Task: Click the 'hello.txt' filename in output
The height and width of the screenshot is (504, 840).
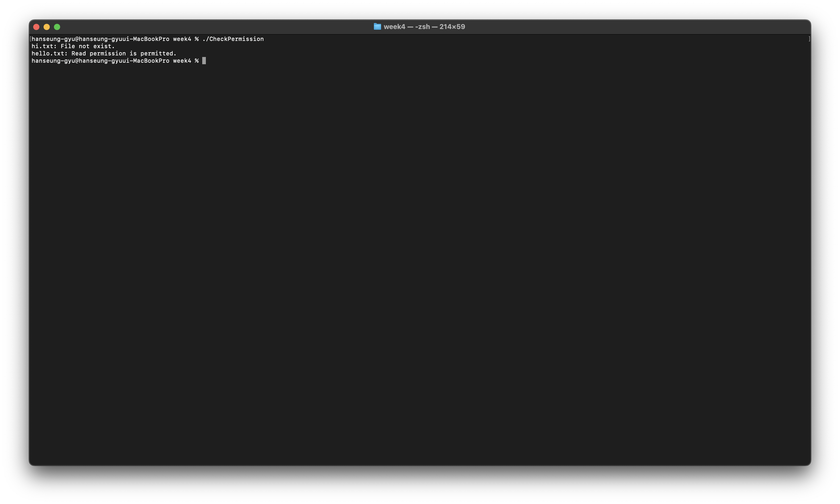Action: [48, 53]
